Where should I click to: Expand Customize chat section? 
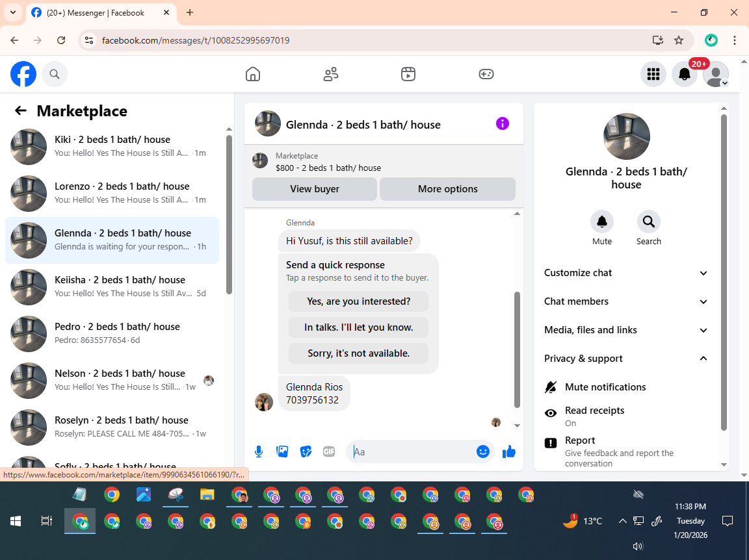click(x=625, y=273)
